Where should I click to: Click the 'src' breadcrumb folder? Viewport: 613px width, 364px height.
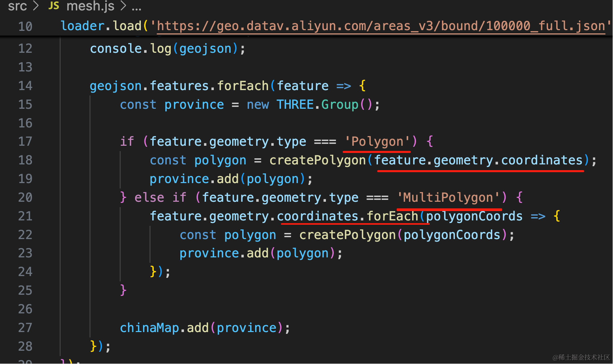click(x=17, y=6)
